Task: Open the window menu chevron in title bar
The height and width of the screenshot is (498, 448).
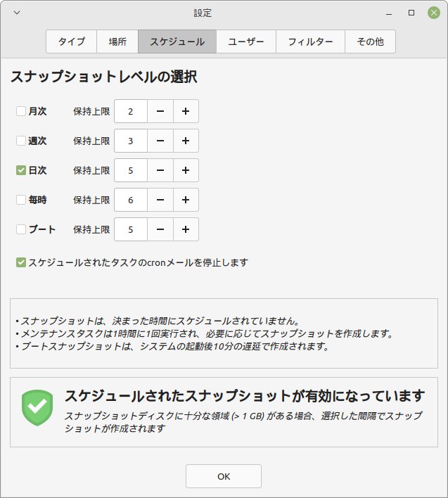Action: [17, 13]
